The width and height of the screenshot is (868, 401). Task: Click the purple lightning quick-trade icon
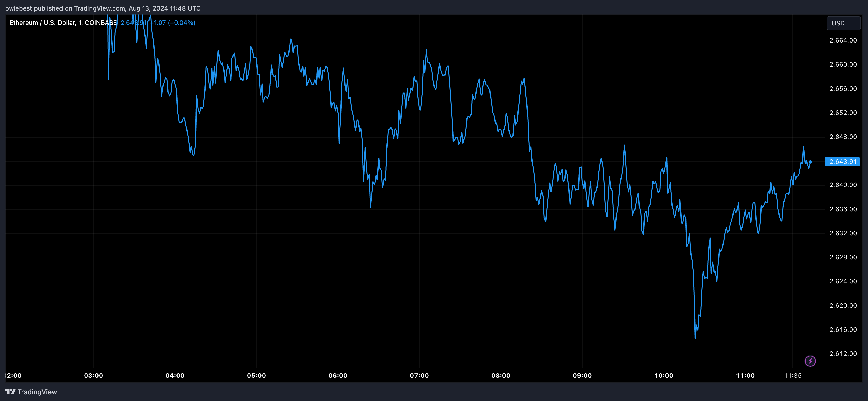[x=811, y=361]
